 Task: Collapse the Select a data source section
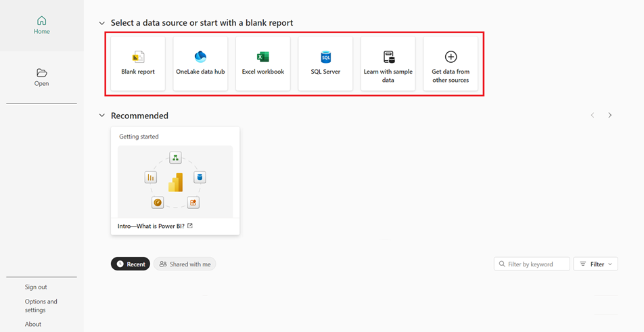point(102,23)
